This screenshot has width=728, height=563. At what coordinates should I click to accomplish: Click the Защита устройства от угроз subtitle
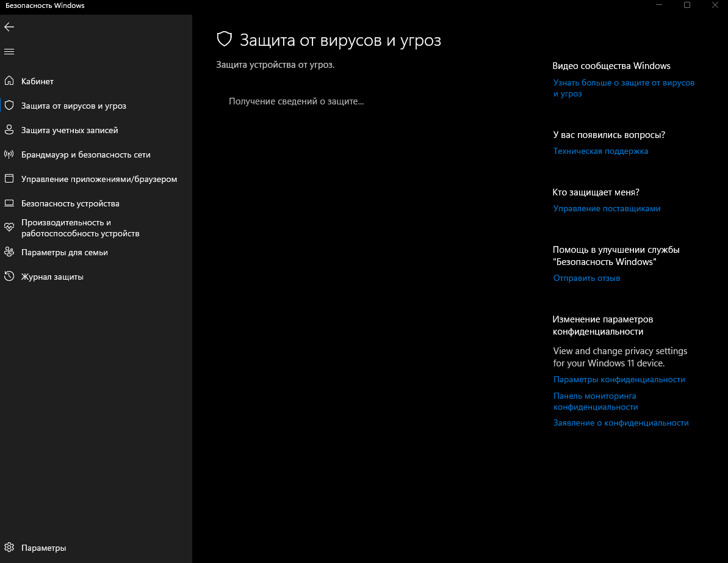(275, 65)
